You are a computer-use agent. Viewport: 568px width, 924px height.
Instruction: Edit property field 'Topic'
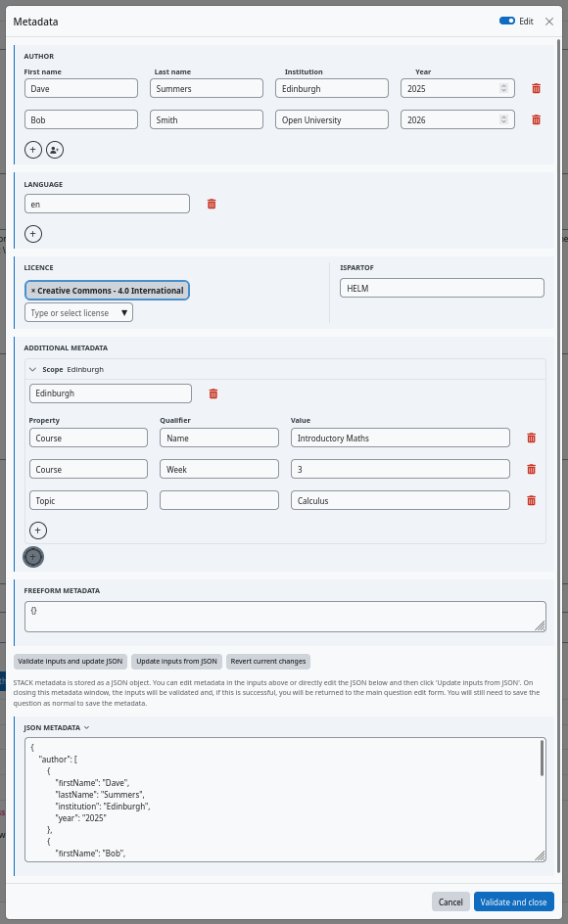coord(88,500)
